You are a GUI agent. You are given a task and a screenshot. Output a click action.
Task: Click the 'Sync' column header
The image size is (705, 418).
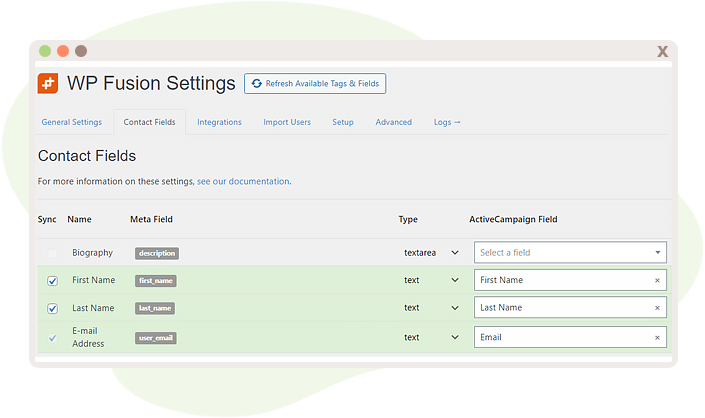(47, 219)
